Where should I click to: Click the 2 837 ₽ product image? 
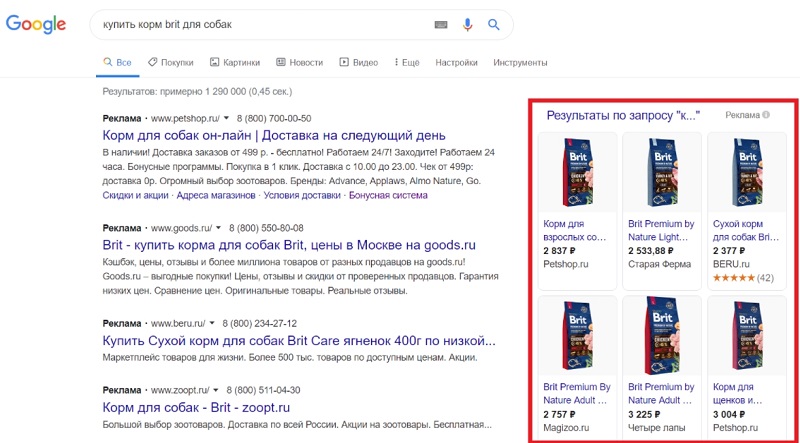point(578,173)
